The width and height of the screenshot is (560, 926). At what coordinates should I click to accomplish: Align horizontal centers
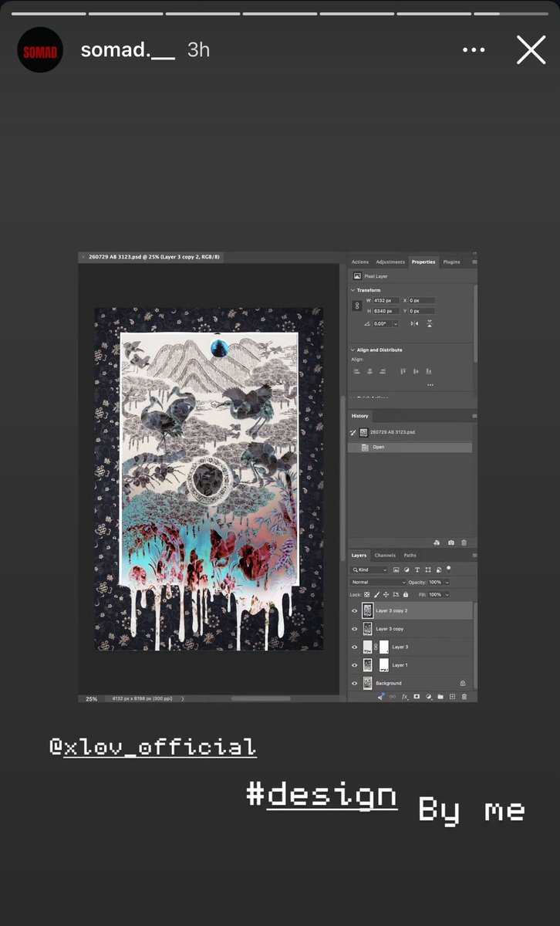pos(369,371)
